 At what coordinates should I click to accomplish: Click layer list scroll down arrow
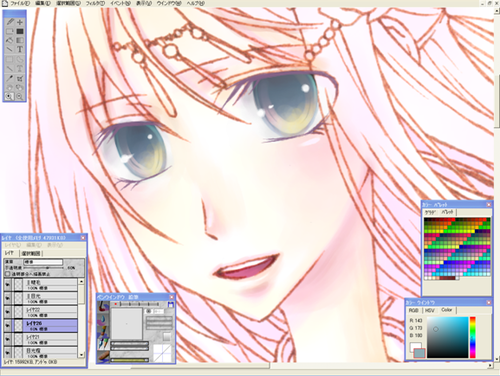pos(81,355)
